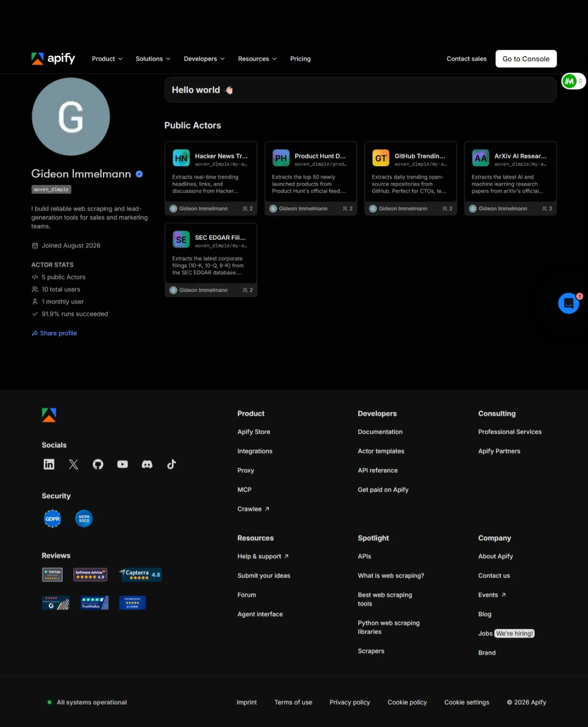Click the footer Apify logo
The image size is (588, 727).
49,415
